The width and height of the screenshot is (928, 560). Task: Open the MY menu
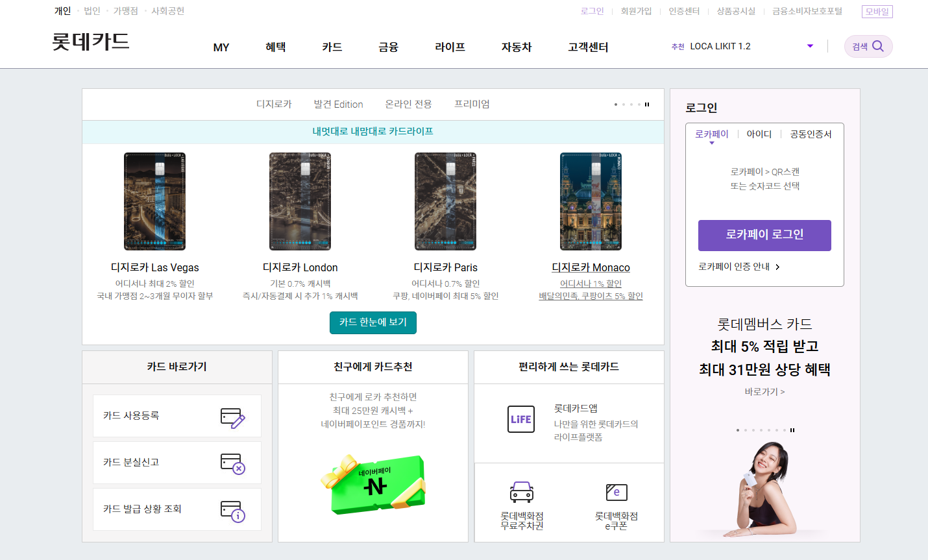tap(221, 47)
